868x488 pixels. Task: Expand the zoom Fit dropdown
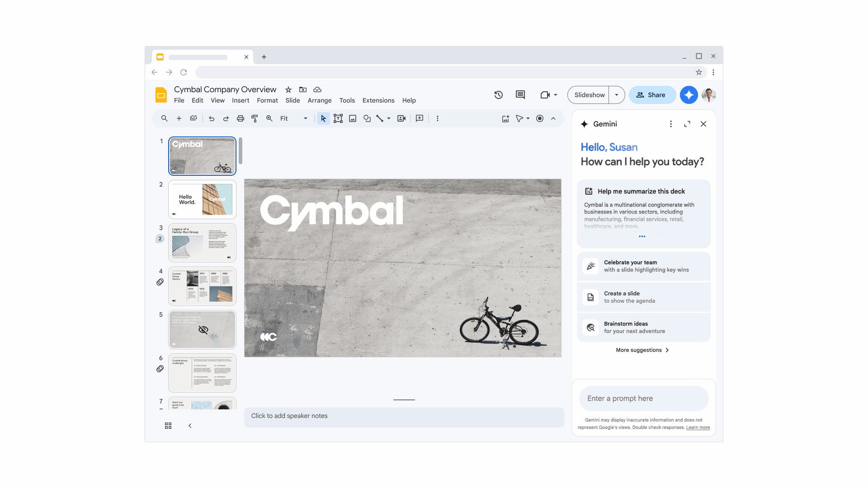click(x=305, y=118)
